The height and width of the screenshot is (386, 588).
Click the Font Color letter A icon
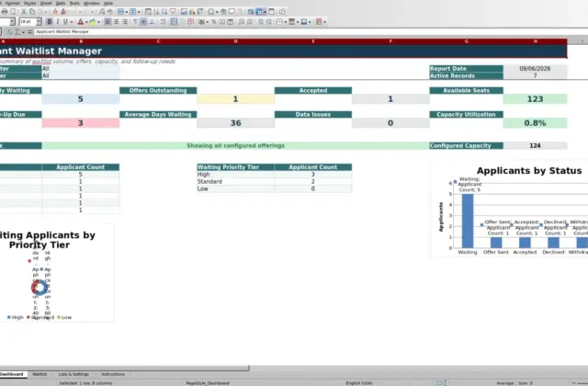click(80, 22)
